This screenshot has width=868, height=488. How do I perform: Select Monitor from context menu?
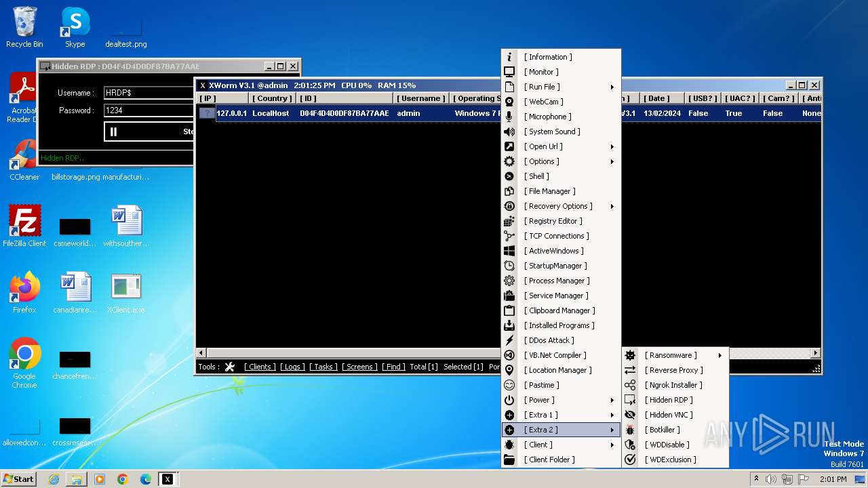[561, 72]
